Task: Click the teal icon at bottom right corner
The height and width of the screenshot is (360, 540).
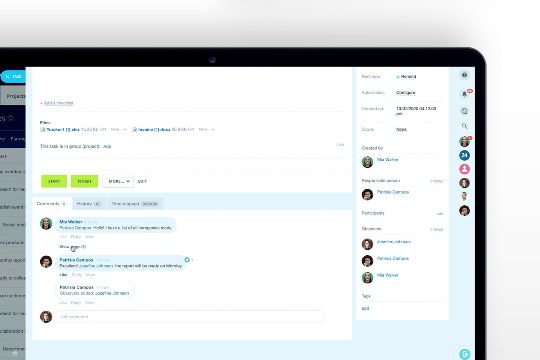Action: pos(464,354)
